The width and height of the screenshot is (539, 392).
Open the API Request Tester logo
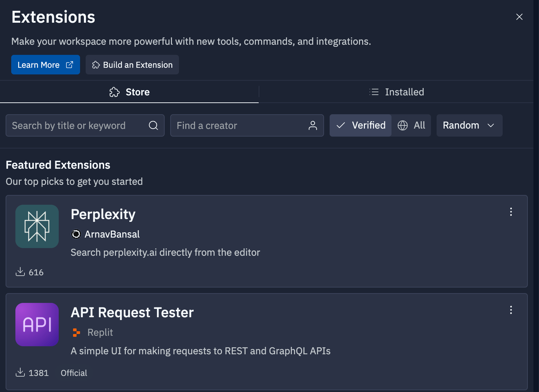pyautogui.click(x=37, y=325)
